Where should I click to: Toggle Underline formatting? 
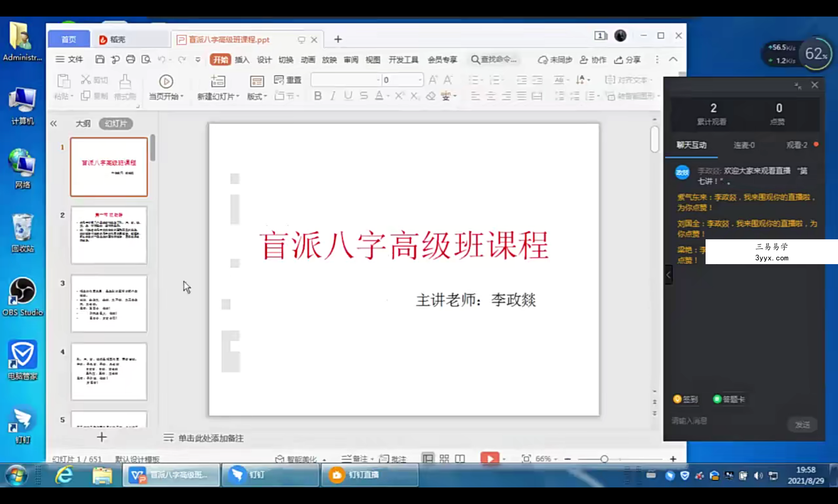[x=348, y=96]
